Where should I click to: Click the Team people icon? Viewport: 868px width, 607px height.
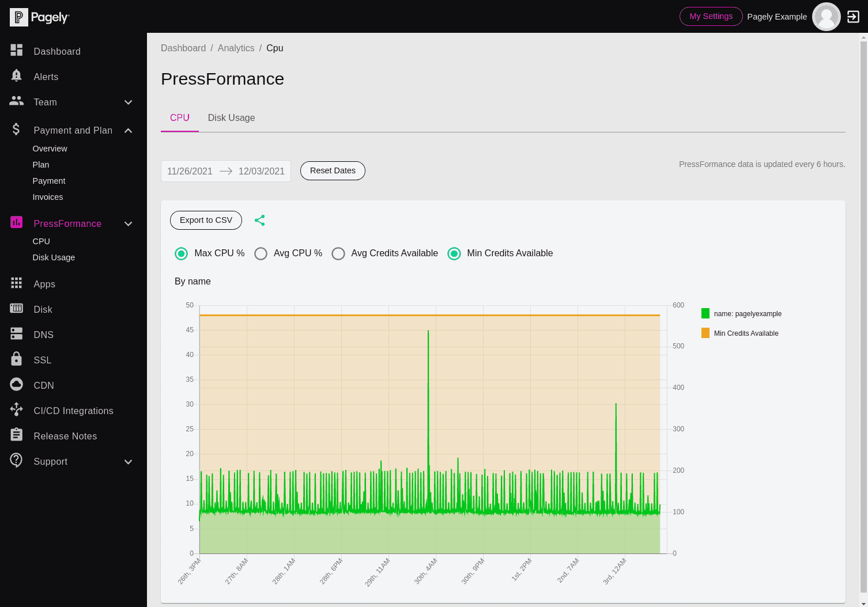pyautogui.click(x=17, y=101)
